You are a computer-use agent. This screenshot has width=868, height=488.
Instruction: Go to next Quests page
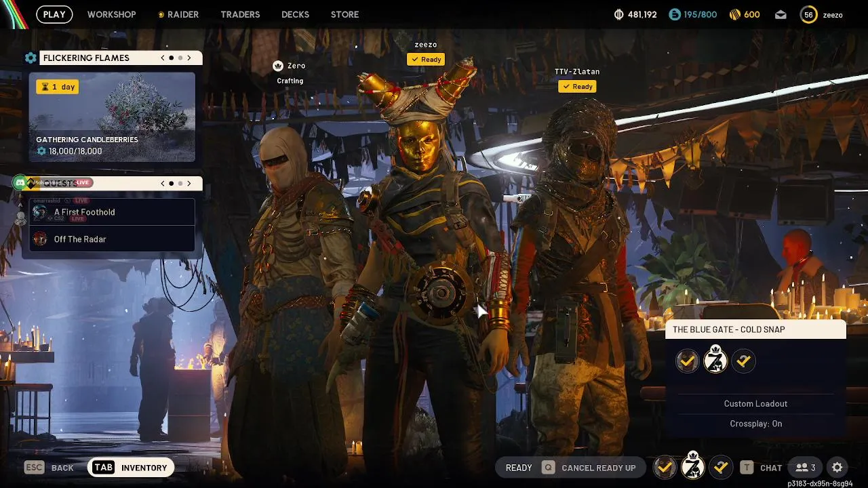pyautogui.click(x=189, y=183)
